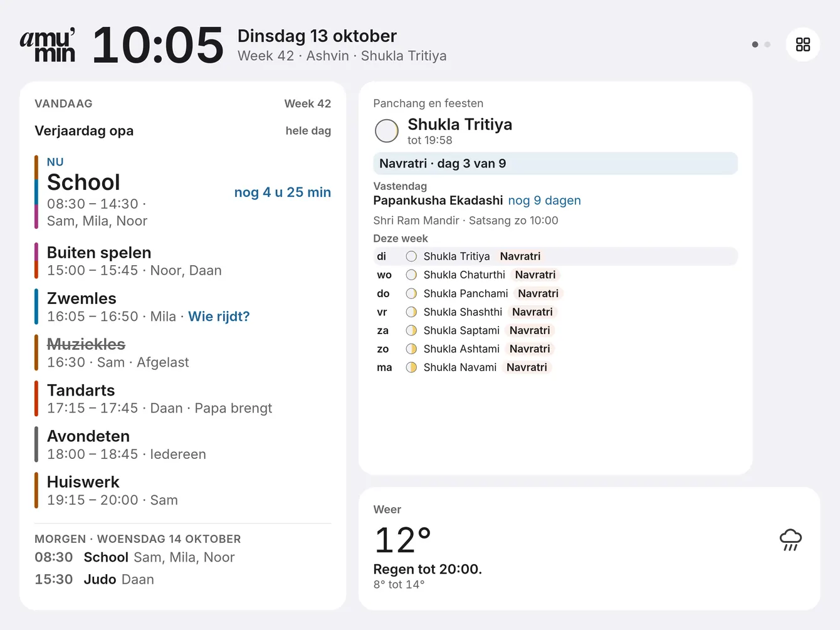Click the Navratri tag in the wo row
840x630 pixels.
coord(535,275)
